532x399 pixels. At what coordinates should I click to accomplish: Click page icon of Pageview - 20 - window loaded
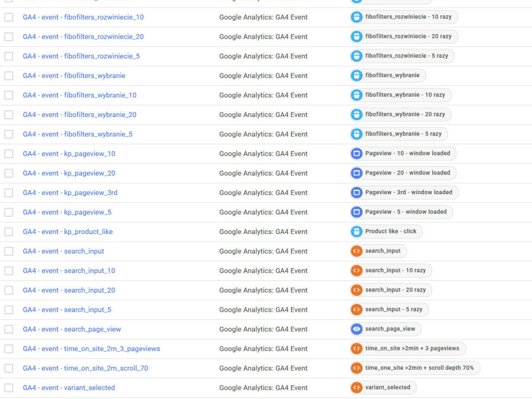356,173
